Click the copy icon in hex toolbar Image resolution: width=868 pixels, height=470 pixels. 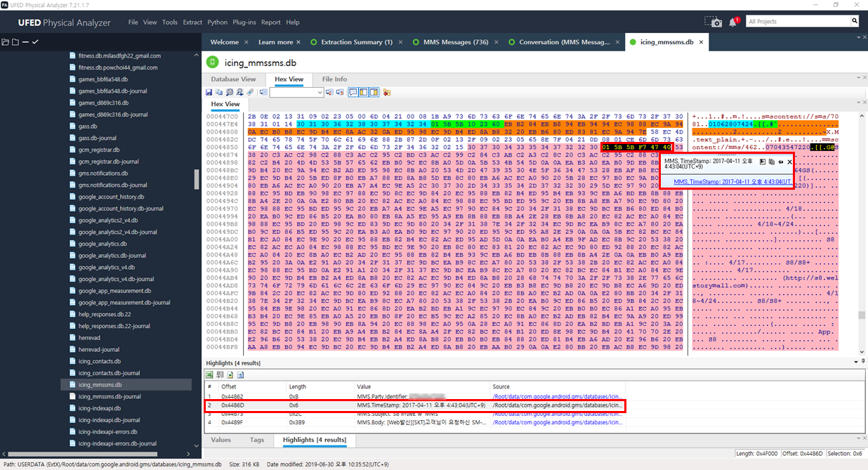(x=219, y=92)
